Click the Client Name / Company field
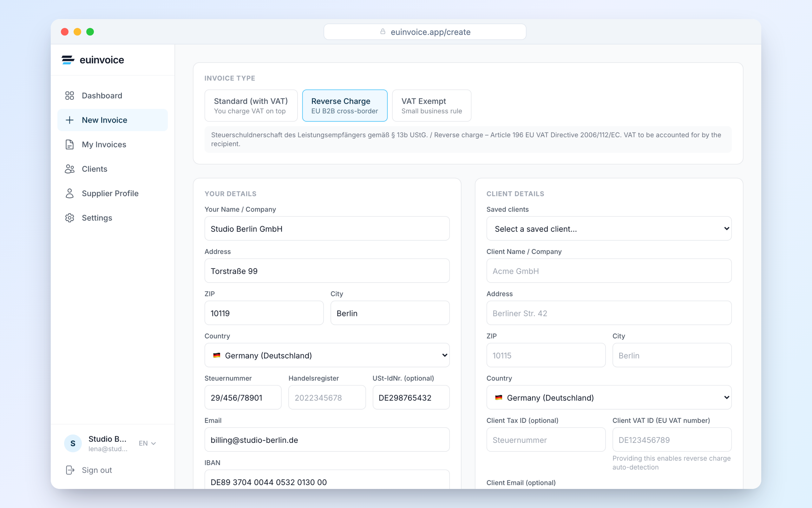 click(609, 271)
